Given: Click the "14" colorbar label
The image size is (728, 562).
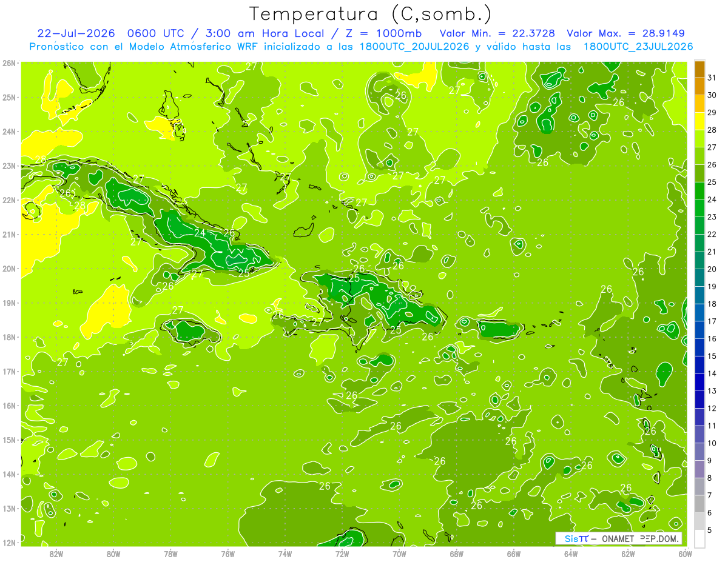Looking at the screenshot, I should point(712,373).
